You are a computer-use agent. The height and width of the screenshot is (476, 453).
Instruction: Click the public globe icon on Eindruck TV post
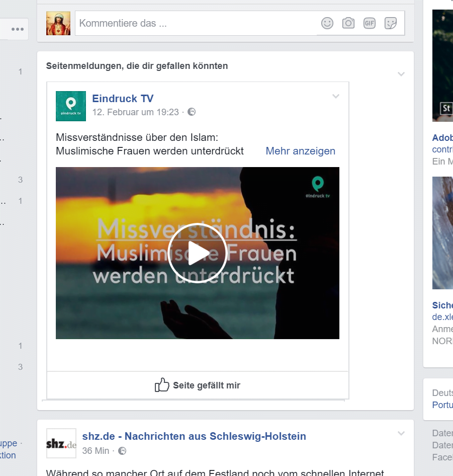click(x=192, y=112)
